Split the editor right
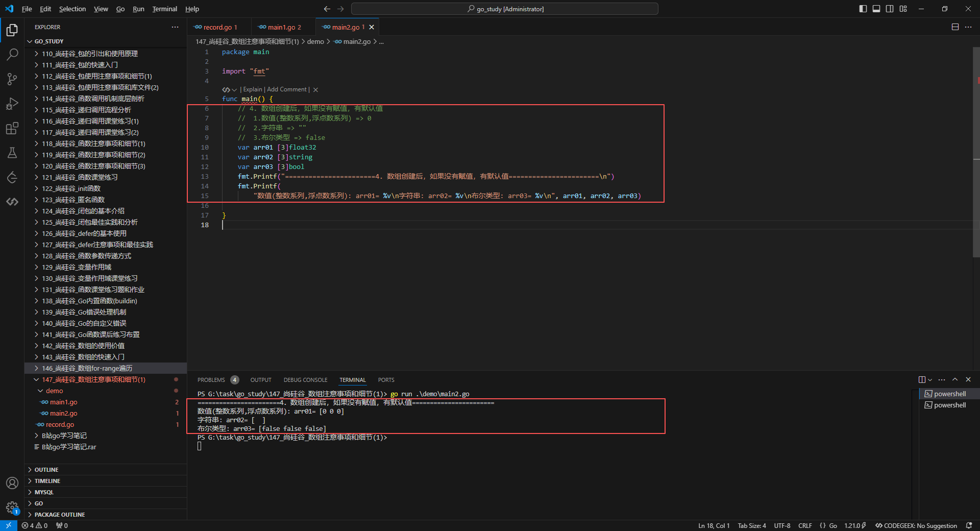The image size is (980, 531). tap(955, 27)
